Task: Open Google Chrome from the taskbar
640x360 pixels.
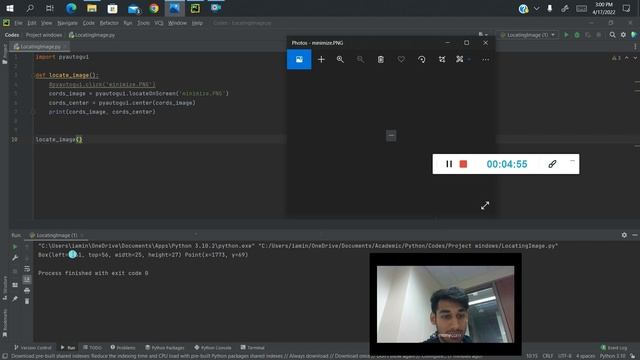Action: tap(154, 8)
